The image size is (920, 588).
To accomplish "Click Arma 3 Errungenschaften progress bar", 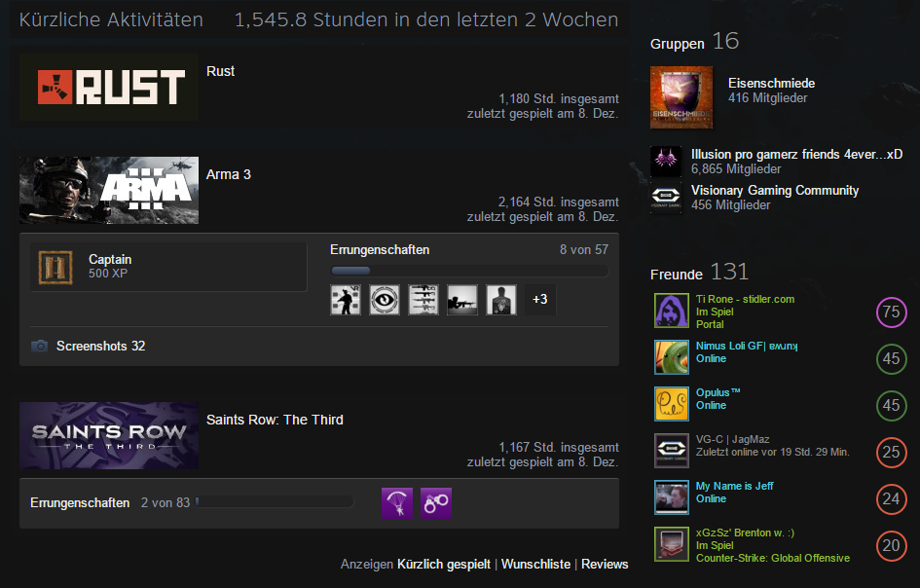I will tap(469, 271).
